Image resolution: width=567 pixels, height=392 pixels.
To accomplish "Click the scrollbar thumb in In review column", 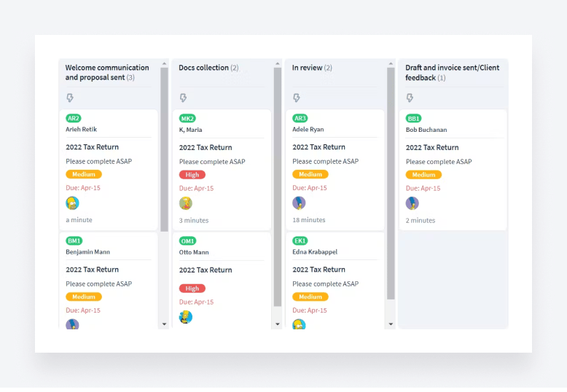I will pos(391,184).
